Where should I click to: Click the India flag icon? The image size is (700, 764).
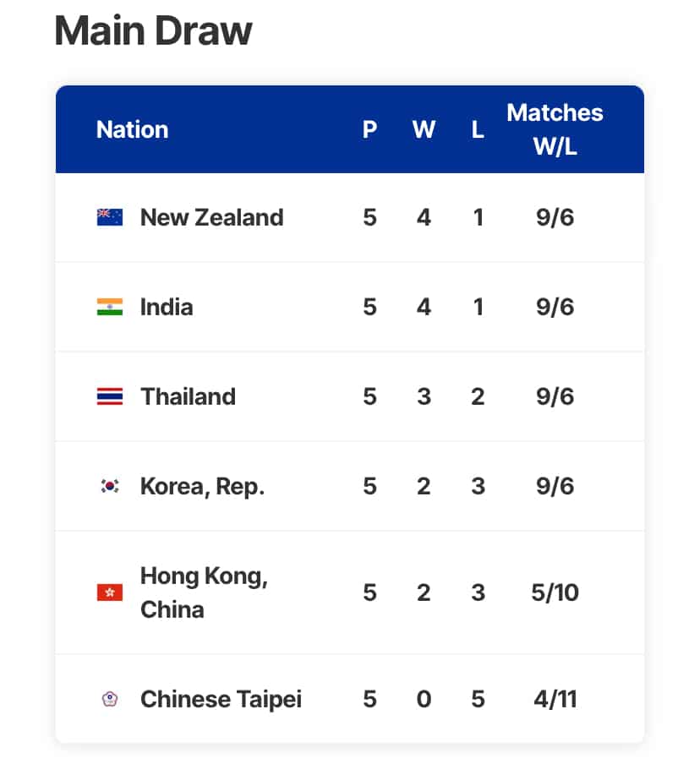point(110,307)
